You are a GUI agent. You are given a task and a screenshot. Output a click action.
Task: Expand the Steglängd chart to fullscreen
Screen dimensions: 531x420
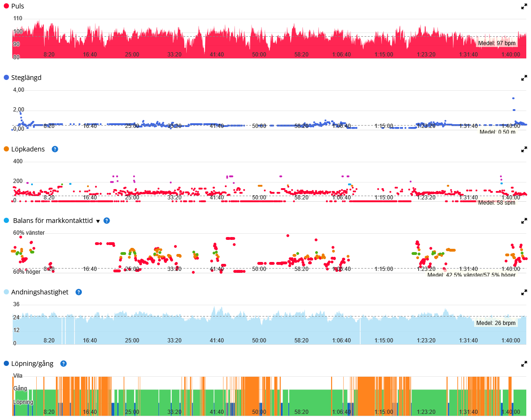(x=524, y=78)
